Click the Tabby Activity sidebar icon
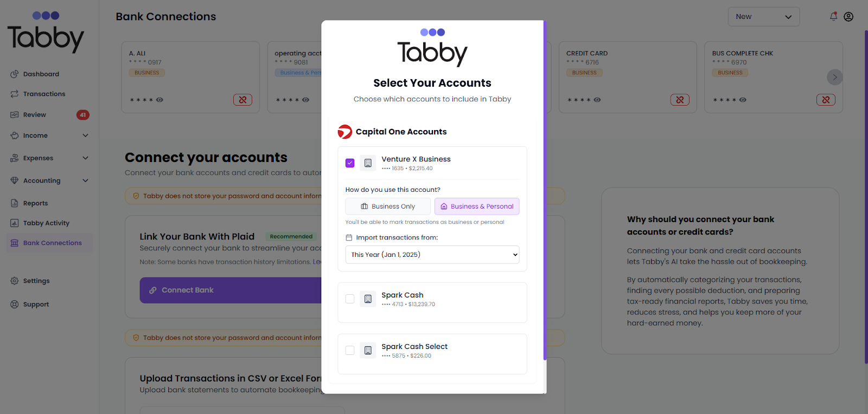The height and width of the screenshot is (414, 868). 14,223
